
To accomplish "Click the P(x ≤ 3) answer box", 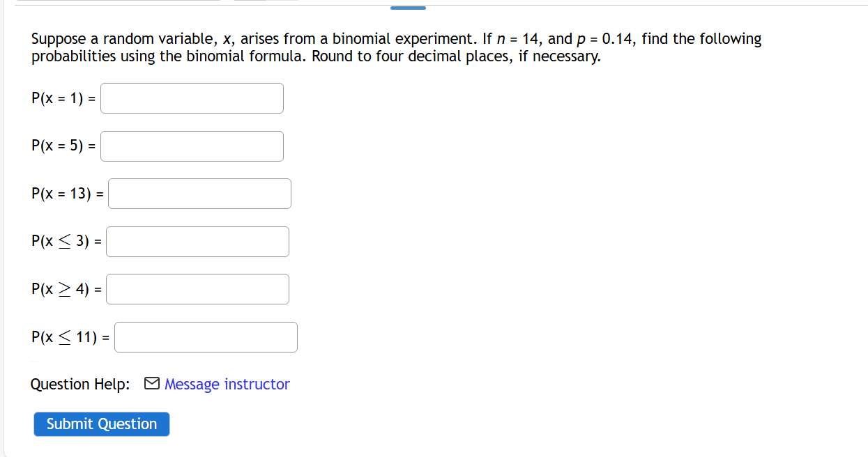I will tap(197, 241).
